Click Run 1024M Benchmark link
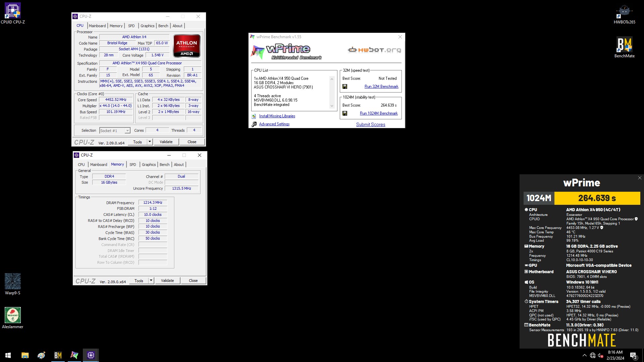644x362 pixels. pyautogui.click(x=379, y=113)
